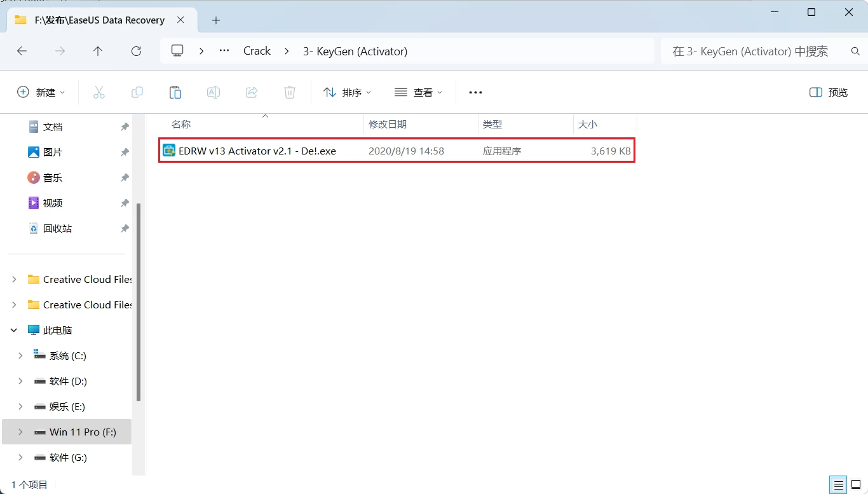Expand the 软件 (G:) drive node
868x494 pixels.
pyautogui.click(x=20, y=458)
